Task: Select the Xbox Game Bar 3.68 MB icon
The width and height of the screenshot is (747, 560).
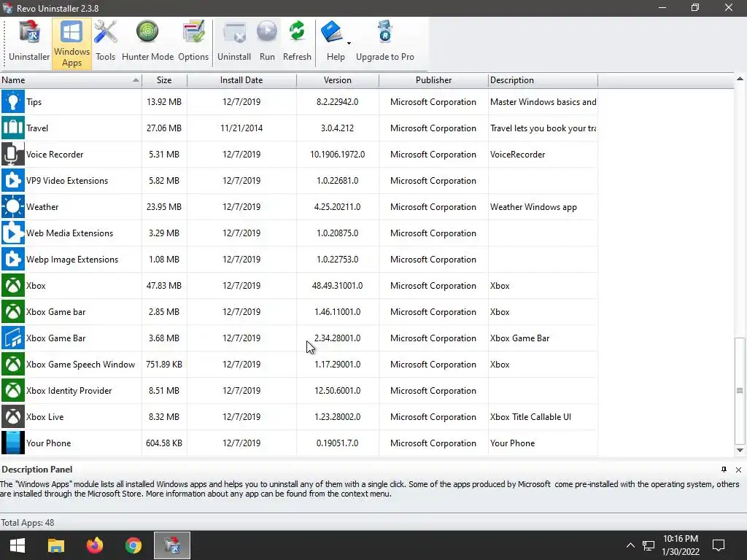Action: (13, 338)
